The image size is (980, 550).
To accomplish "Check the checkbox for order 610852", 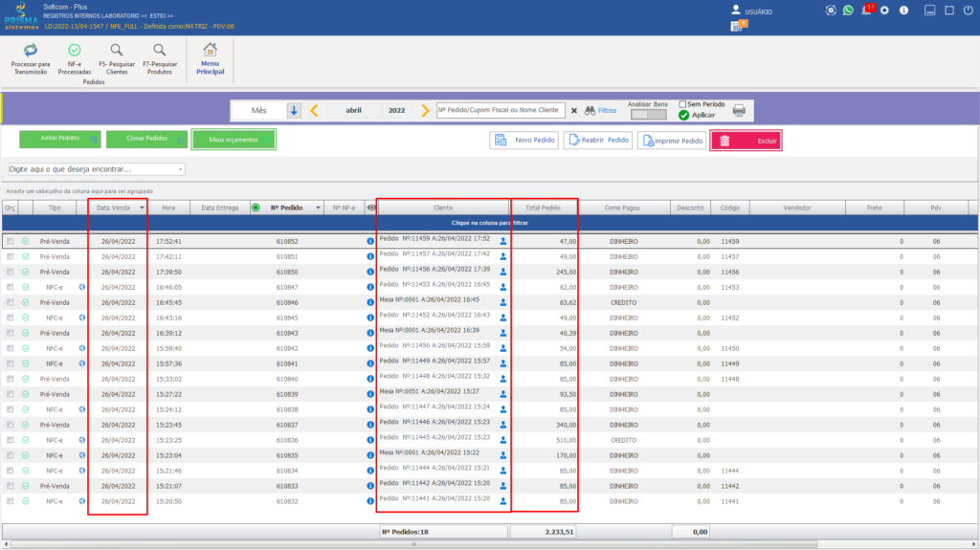I will 10,241.
